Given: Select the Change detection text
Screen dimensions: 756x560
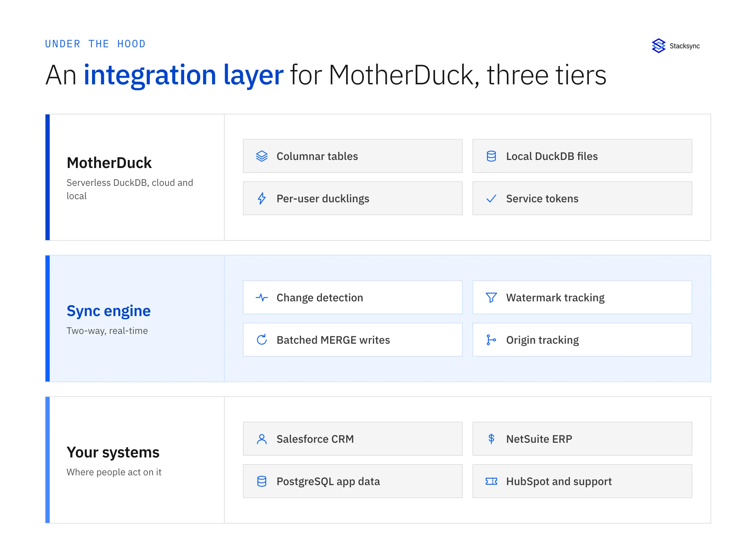Looking at the screenshot, I should point(320,297).
